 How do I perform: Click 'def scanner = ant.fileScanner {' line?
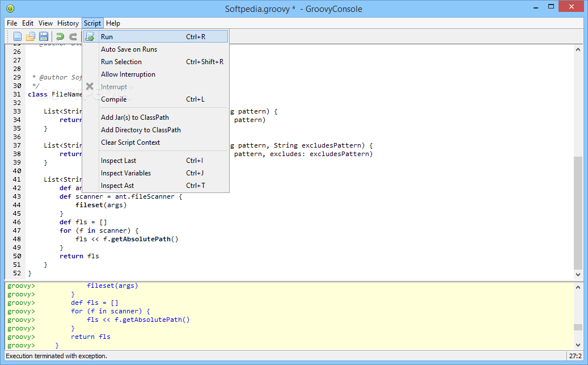coord(121,196)
